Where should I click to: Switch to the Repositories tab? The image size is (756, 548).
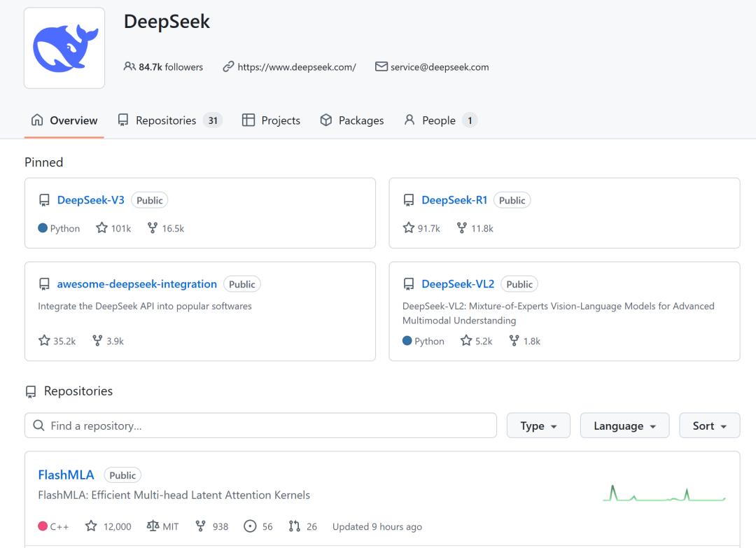point(166,120)
